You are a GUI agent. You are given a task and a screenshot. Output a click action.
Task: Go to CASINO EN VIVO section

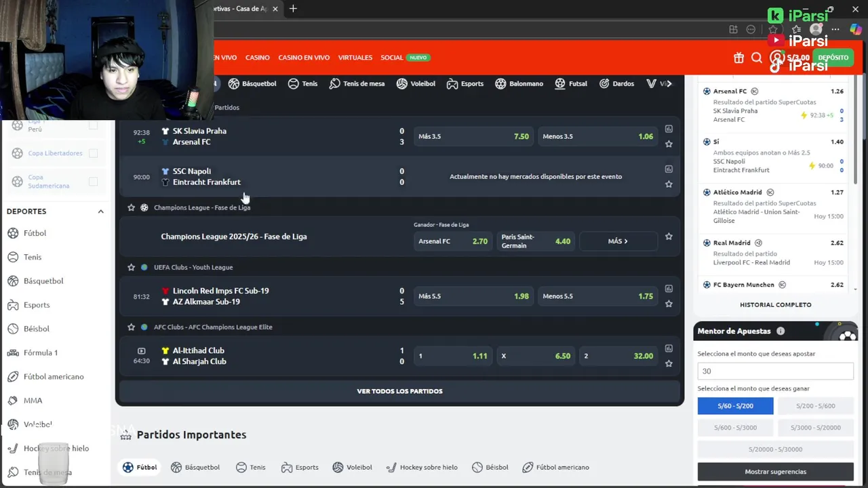coord(304,58)
